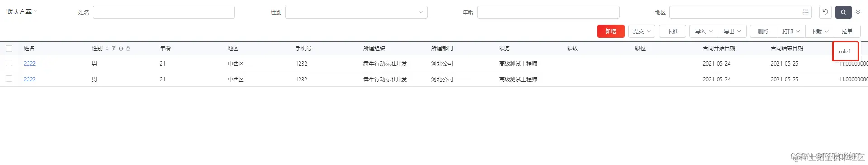Click the 手机号 column header
The width and height of the screenshot is (868, 165).
point(304,48)
